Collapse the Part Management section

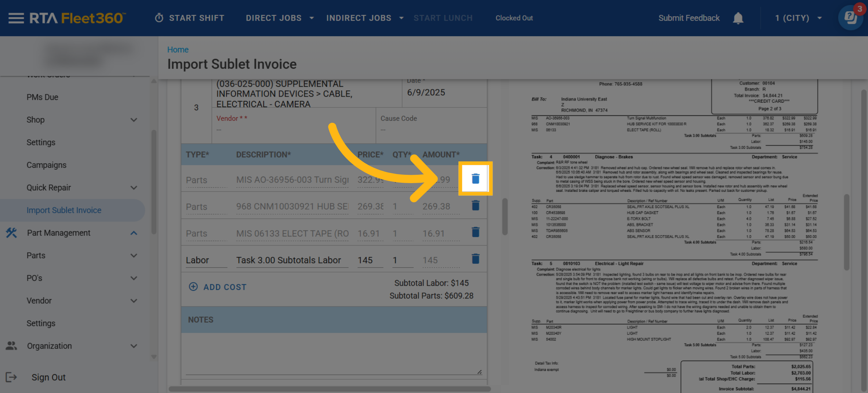click(133, 233)
